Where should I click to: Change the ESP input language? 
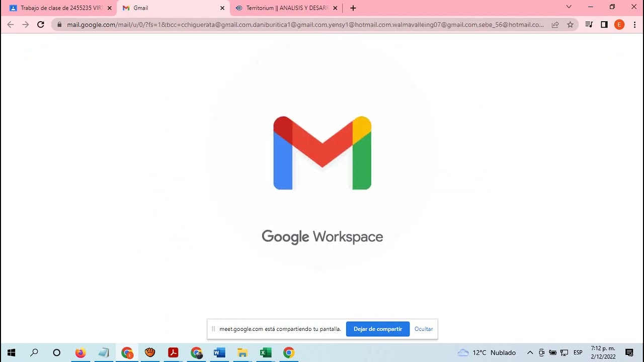coord(578,352)
